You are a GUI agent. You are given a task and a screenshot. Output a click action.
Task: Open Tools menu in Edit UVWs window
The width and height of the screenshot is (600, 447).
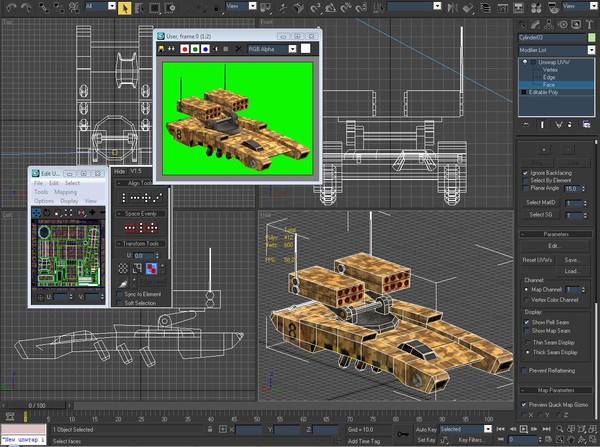(41, 192)
